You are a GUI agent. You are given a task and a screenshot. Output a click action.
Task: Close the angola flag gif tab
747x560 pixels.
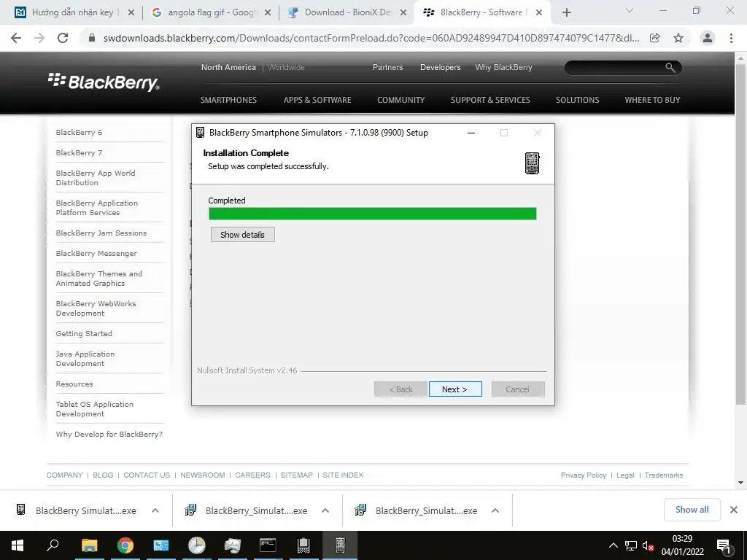coord(268,12)
